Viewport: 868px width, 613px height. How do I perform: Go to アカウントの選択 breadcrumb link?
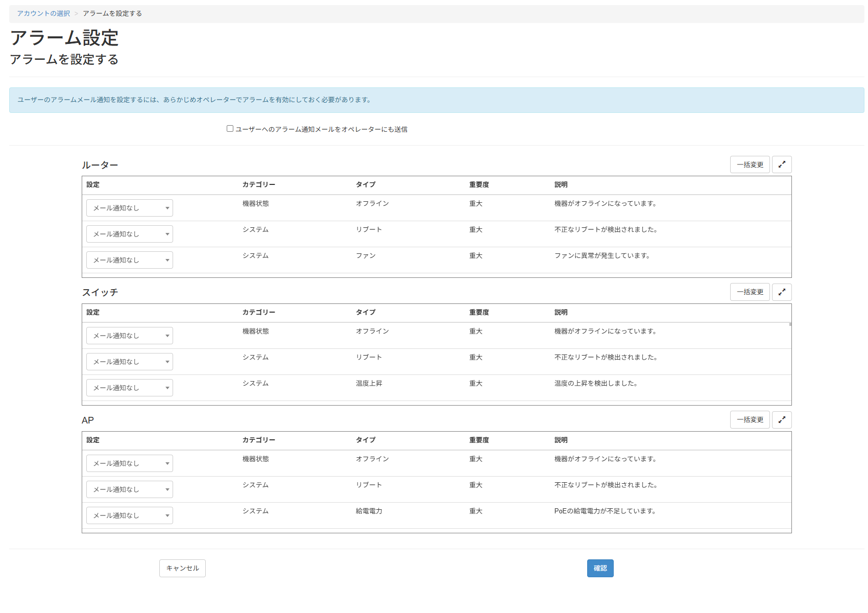point(43,13)
